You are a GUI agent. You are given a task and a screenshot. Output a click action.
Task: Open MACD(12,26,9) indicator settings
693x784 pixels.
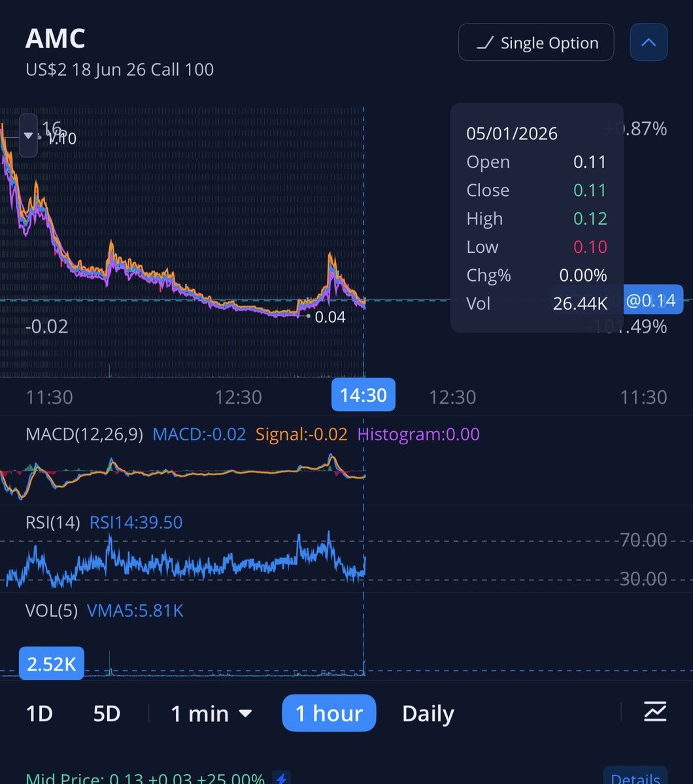84,434
